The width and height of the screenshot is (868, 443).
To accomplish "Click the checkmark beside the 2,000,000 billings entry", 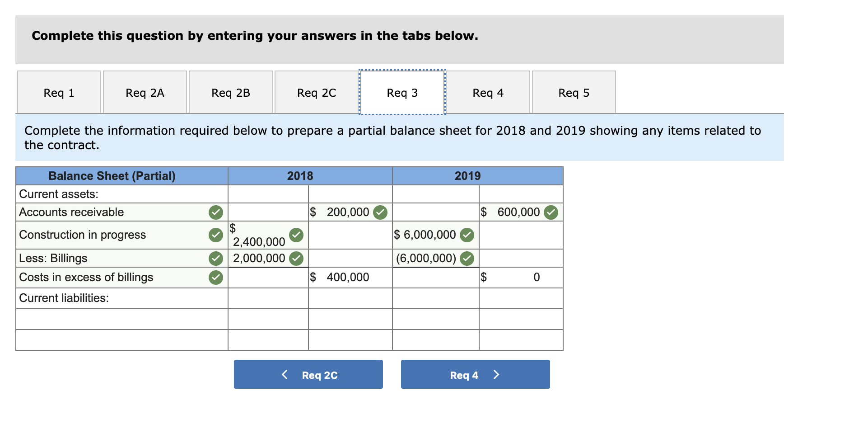I will (296, 258).
